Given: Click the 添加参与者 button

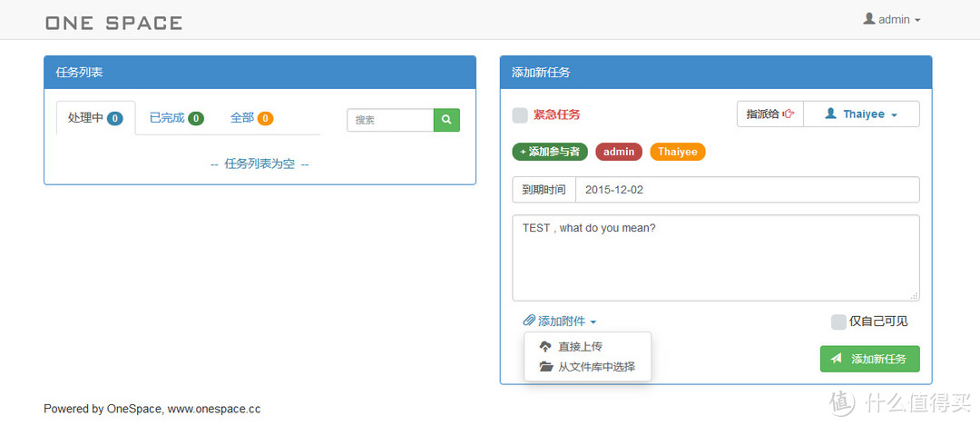Looking at the screenshot, I should point(550,152).
